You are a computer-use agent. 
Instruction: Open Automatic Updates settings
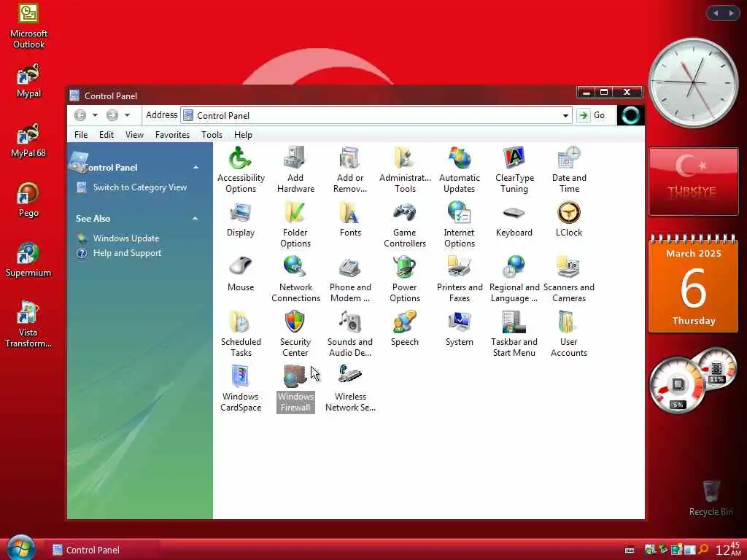click(x=460, y=169)
